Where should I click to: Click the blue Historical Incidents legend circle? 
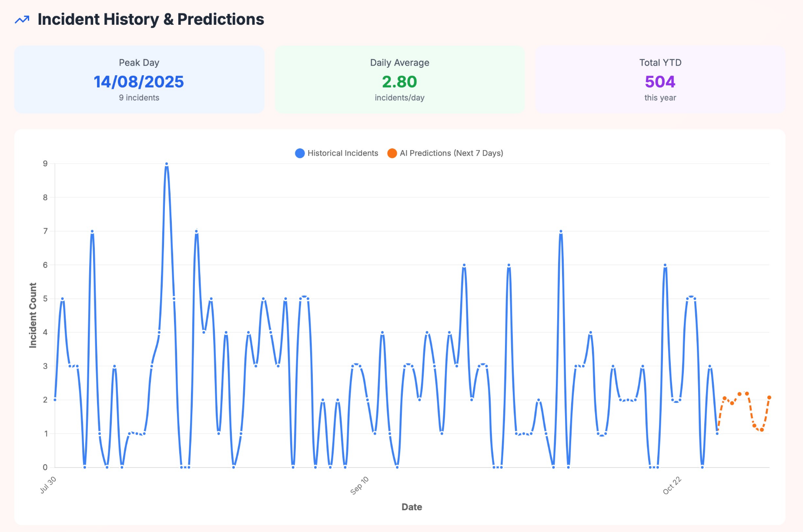300,153
